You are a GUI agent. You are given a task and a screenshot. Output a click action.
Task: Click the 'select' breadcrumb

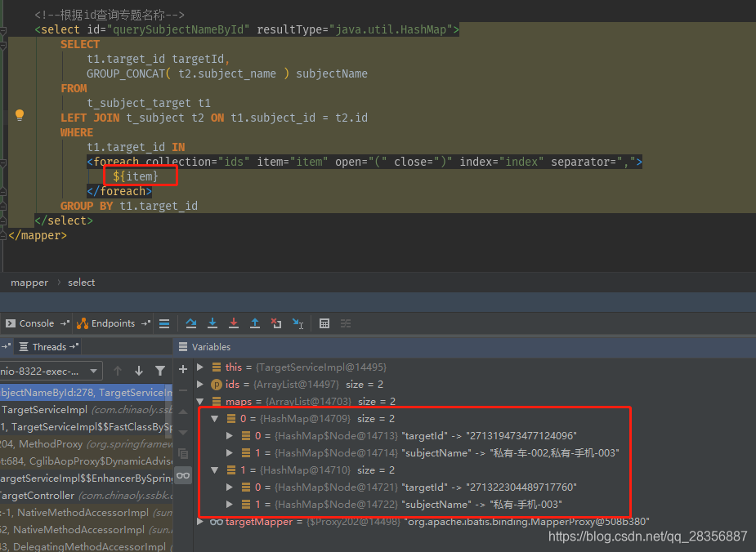[81, 283]
